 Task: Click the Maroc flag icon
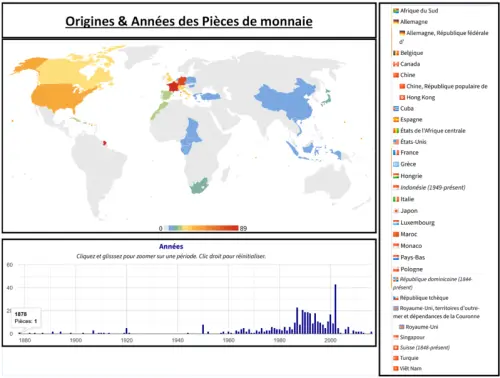[x=396, y=234]
